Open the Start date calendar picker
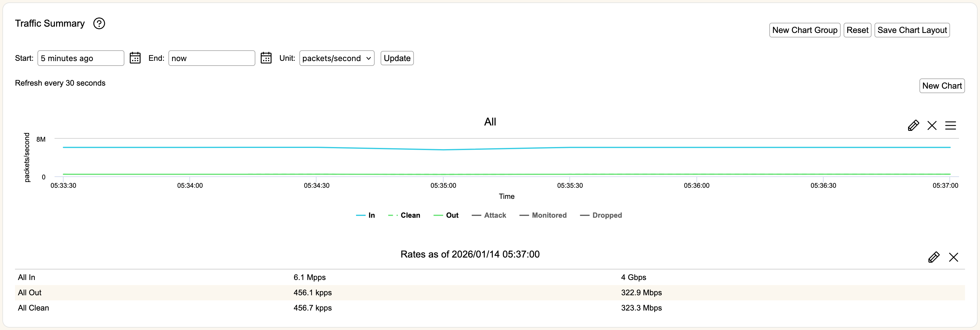The height and width of the screenshot is (330, 980). [135, 58]
